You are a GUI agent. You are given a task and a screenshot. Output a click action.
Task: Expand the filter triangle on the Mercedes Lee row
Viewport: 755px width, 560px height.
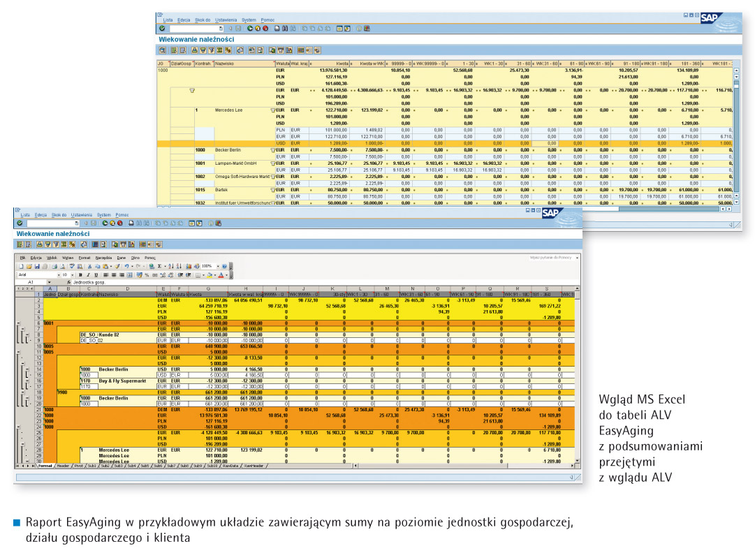click(x=273, y=110)
